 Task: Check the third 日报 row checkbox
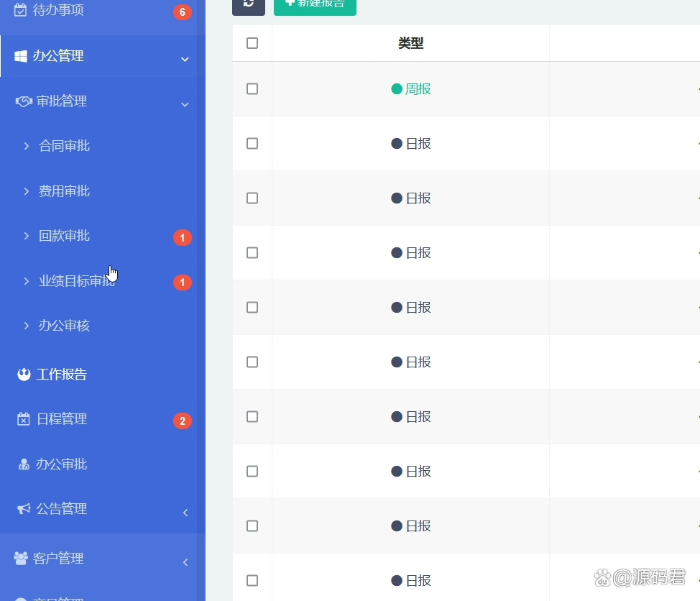252,253
